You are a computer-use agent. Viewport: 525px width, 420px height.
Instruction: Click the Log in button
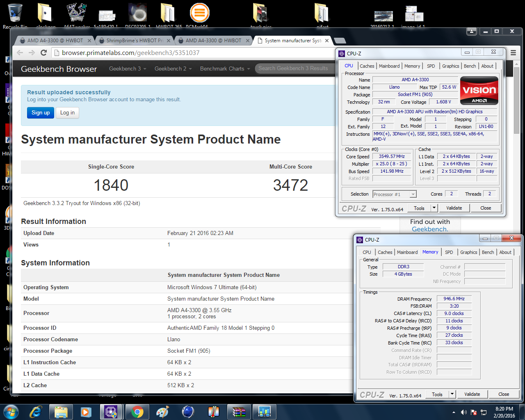coord(68,113)
